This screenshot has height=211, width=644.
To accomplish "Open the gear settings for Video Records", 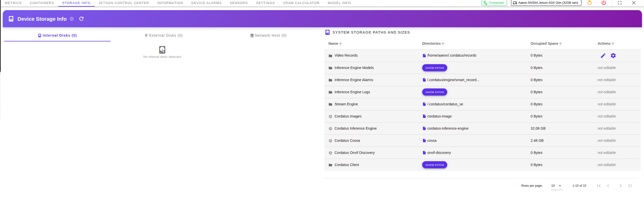I will [x=613, y=56].
